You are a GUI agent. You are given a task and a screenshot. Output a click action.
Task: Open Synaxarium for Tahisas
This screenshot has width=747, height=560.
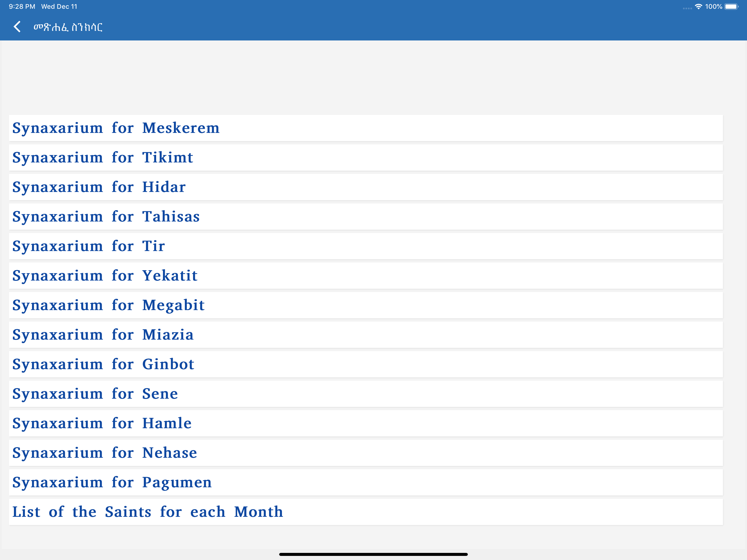tap(366, 217)
